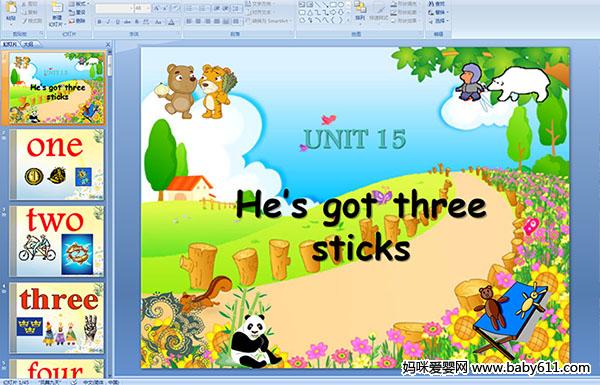Click the Delete slide button

pyautogui.click(x=78, y=21)
